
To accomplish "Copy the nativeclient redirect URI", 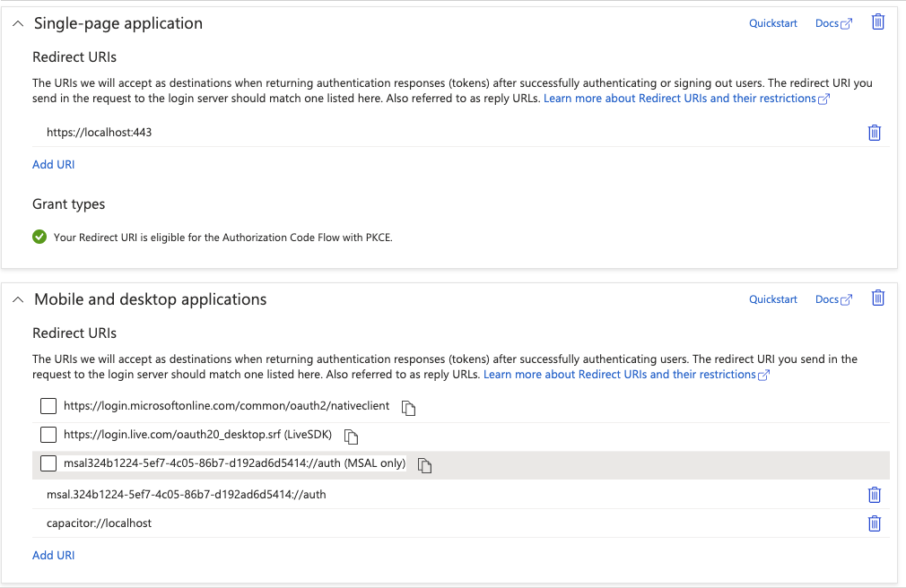I will pyautogui.click(x=409, y=408).
